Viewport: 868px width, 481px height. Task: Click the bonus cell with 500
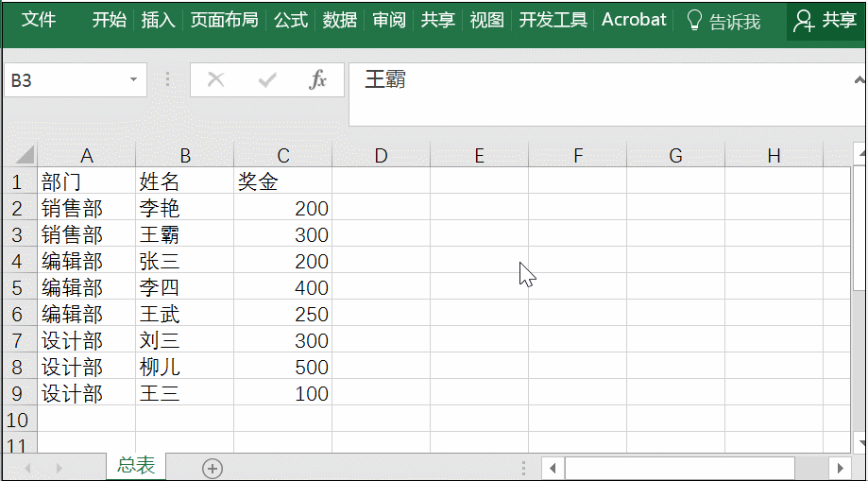[282, 367]
